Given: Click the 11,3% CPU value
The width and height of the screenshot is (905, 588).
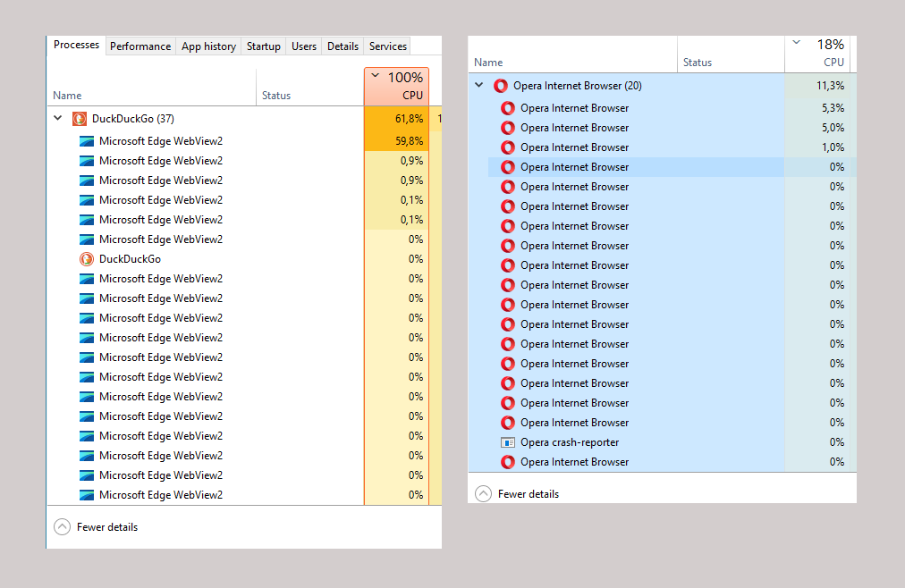Looking at the screenshot, I should pyautogui.click(x=831, y=86).
